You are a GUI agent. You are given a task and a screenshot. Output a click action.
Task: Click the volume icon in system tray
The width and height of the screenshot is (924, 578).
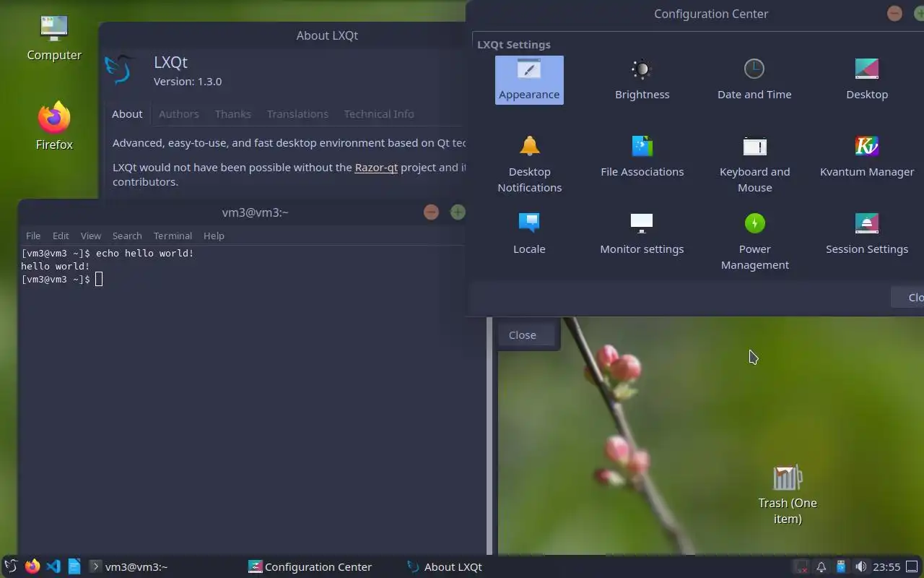[860, 567]
